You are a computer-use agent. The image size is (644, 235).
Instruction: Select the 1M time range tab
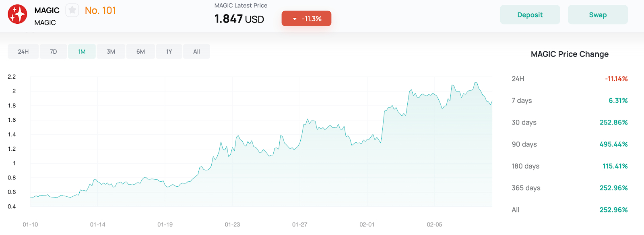click(x=82, y=52)
